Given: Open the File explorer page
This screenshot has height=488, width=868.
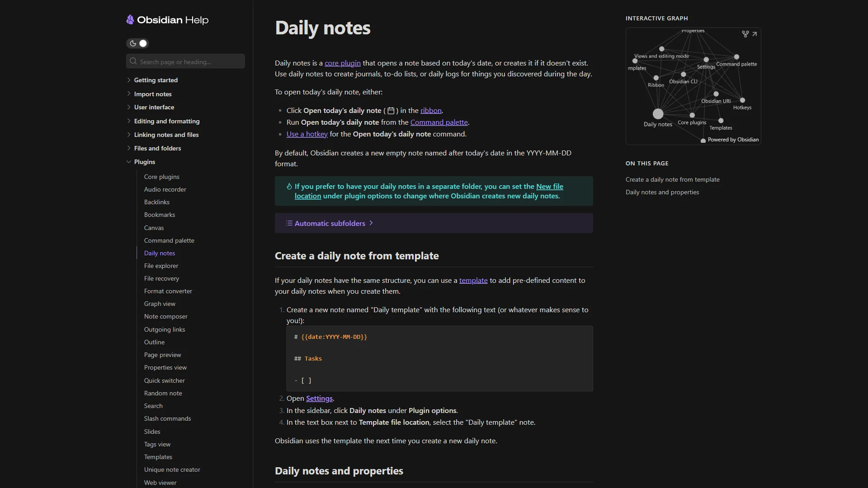Looking at the screenshot, I should point(161,266).
